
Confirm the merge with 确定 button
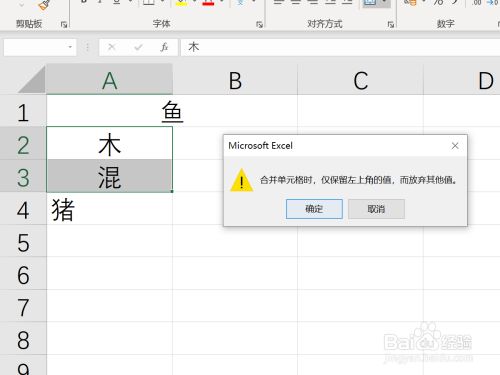pos(314,209)
